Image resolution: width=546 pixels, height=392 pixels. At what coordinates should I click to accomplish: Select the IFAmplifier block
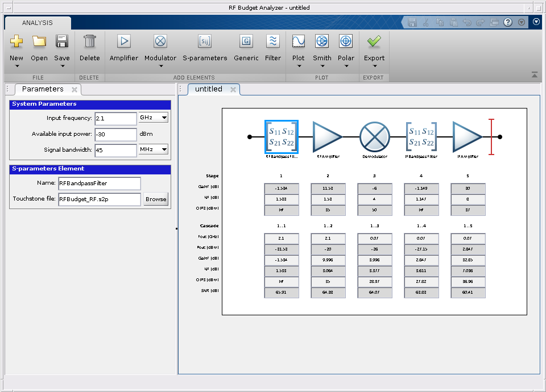pos(468,137)
